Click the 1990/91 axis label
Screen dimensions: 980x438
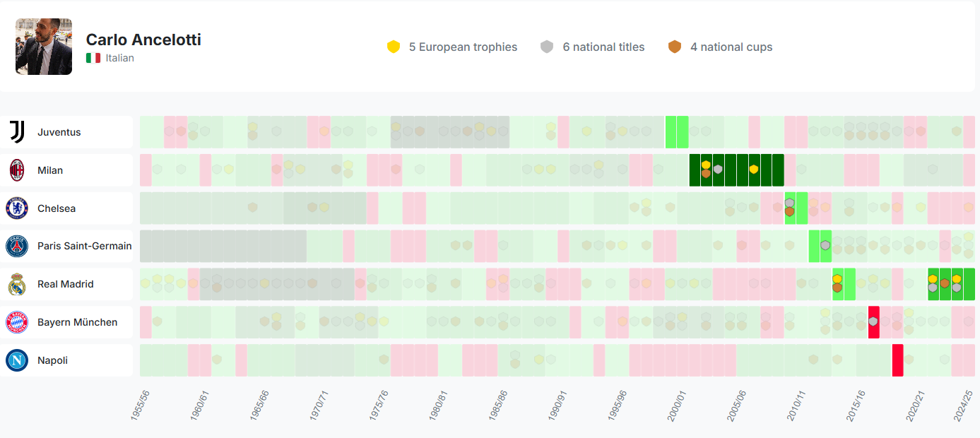[x=558, y=406]
